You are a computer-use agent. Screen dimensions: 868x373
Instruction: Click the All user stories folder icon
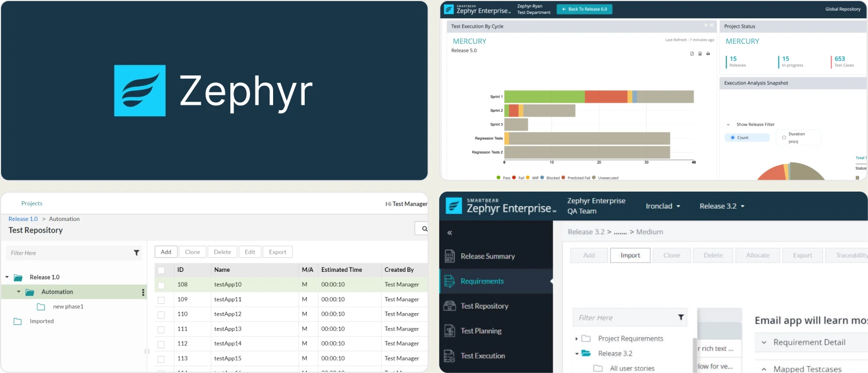click(x=598, y=368)
